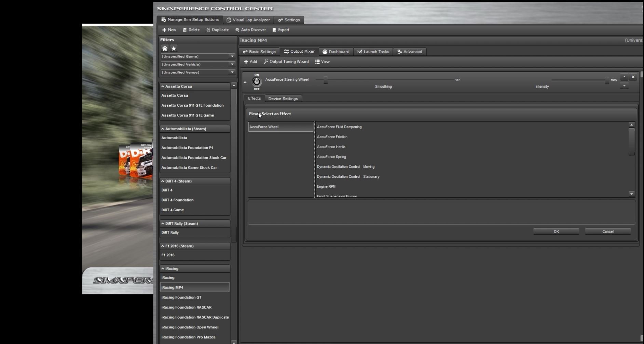Open the Unspecified Vehicle filter dropdown
The width and height of the screenshot is (644, 344).
coord(232,64)
